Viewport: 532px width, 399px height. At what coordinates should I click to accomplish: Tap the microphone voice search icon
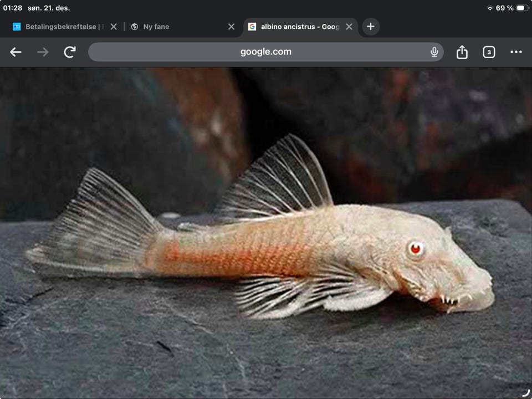[434, 52]
